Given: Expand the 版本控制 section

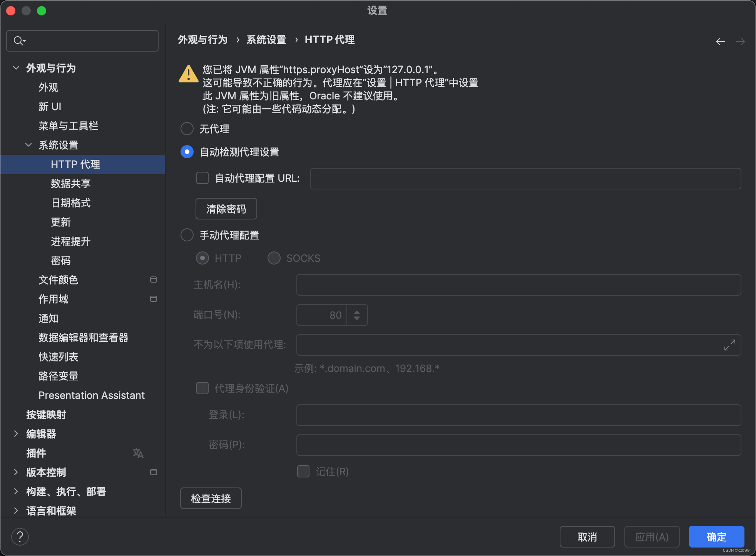Looking at the screenshot, I should coord(16,472).
